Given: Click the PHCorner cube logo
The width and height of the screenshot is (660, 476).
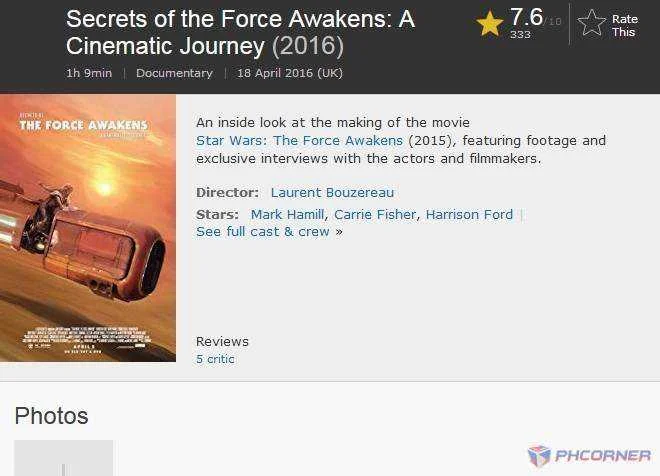Looking at the screenshot, I should 539,456.
